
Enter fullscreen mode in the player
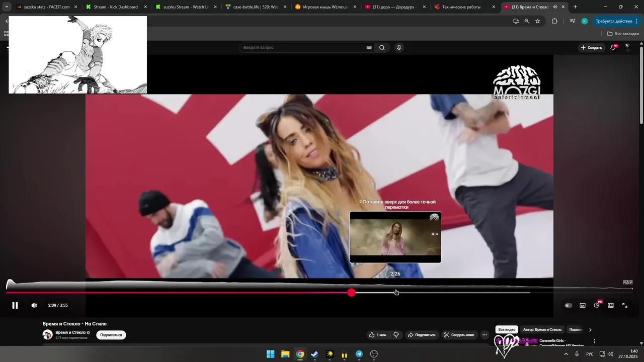(625, 305)
